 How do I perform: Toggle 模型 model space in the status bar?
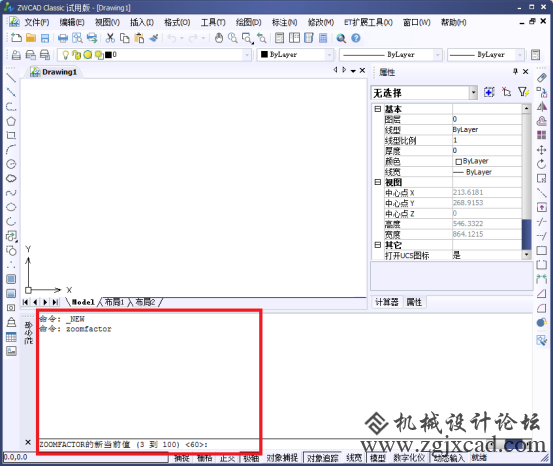pos(377,458)
